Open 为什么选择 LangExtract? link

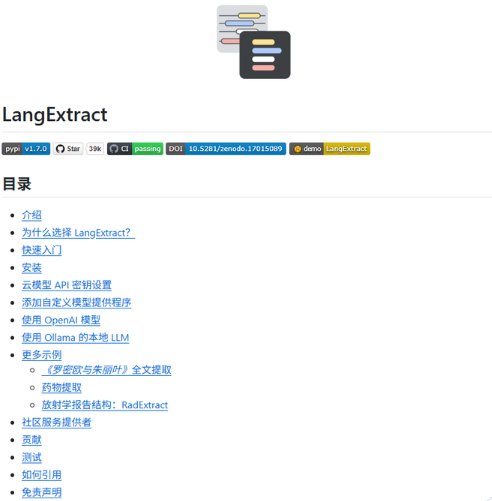click(x=78, y=233)
